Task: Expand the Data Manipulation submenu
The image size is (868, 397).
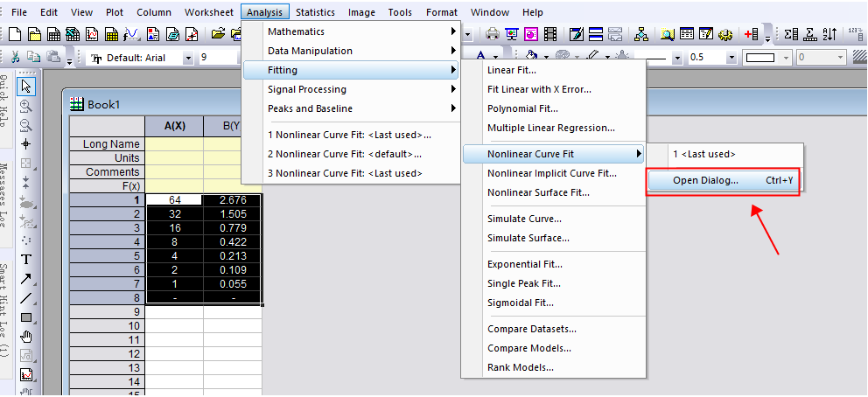Action: (351, 51)
